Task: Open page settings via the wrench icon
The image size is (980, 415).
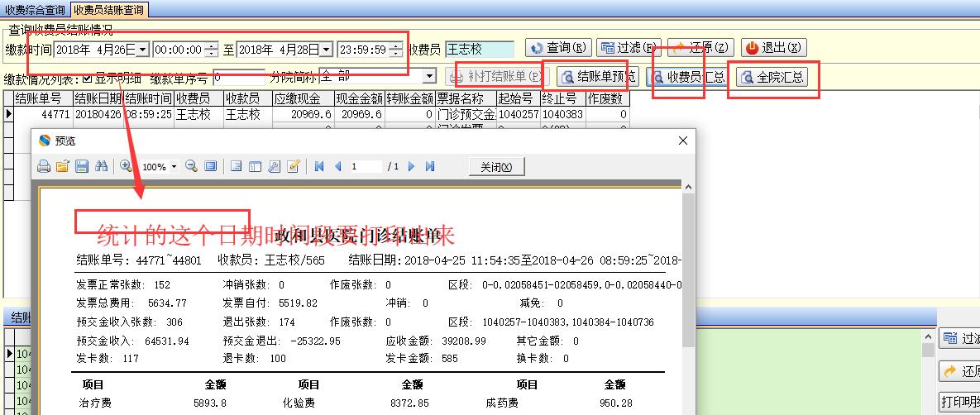Action: [274, 166]
